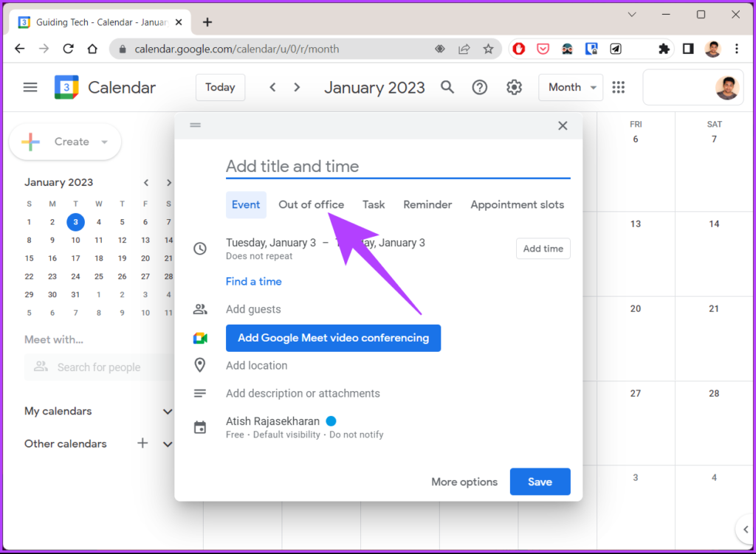756x554 pixels.
Task: Click the location pin icon
Action: [199, 365]
